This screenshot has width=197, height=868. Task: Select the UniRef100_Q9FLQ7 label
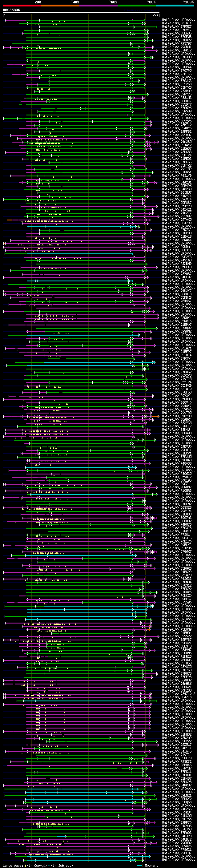point(176,853)
